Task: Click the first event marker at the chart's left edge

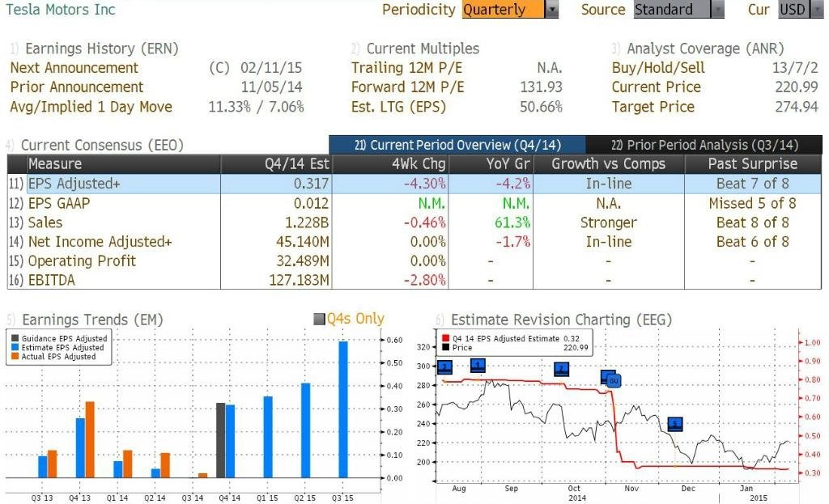Action: pyautogui.click(x=445, y=367)
